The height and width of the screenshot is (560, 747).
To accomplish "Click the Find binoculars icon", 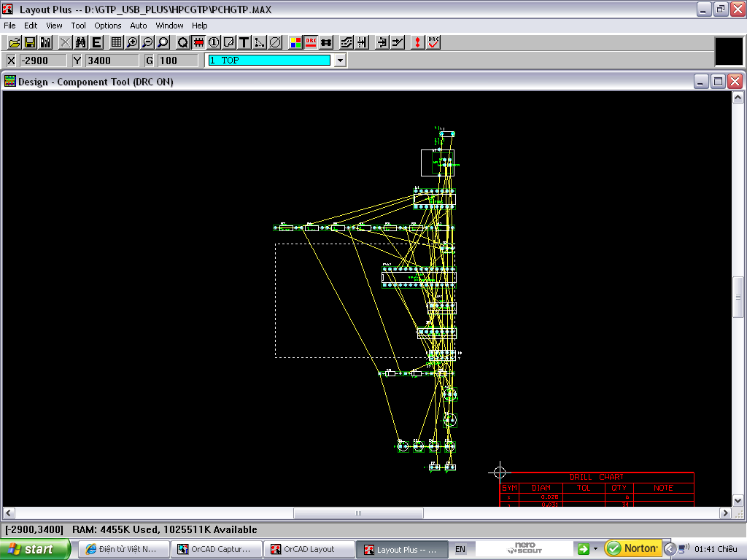I will click(x=80, y=43).
